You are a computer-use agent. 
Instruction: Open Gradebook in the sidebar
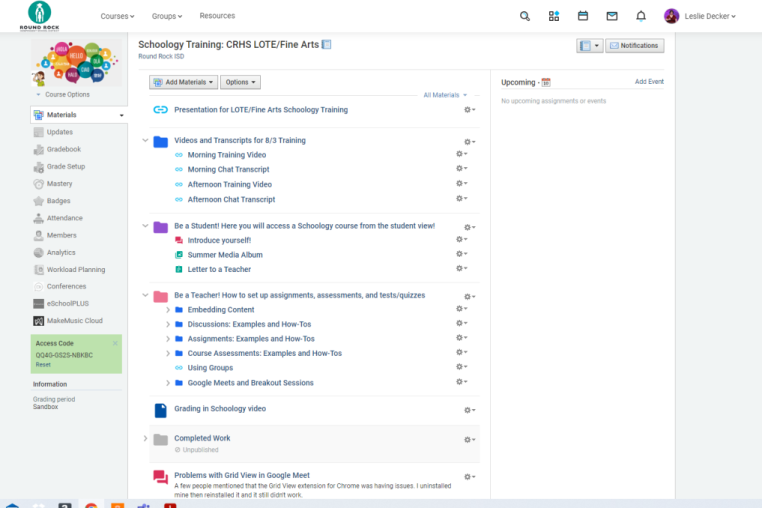pyautogui.click(x=64, y=149)
